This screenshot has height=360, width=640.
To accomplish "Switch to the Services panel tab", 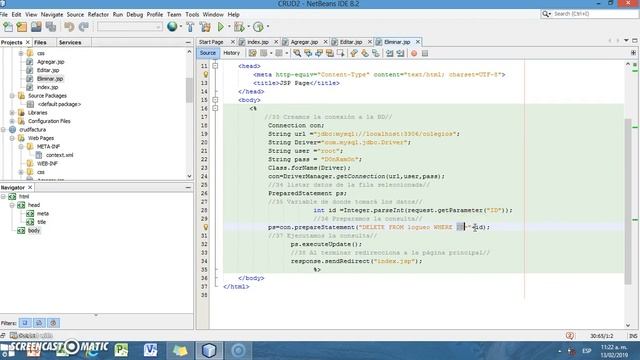I will click(70, 42).
